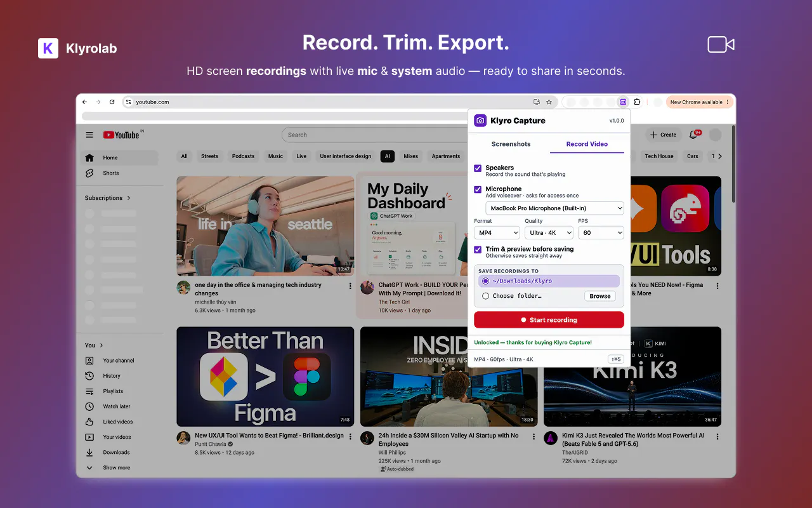The width and height of the screenshot is (812, 508).
Task: Open YouTube notifications bell
Action: [x=693, y=135]
